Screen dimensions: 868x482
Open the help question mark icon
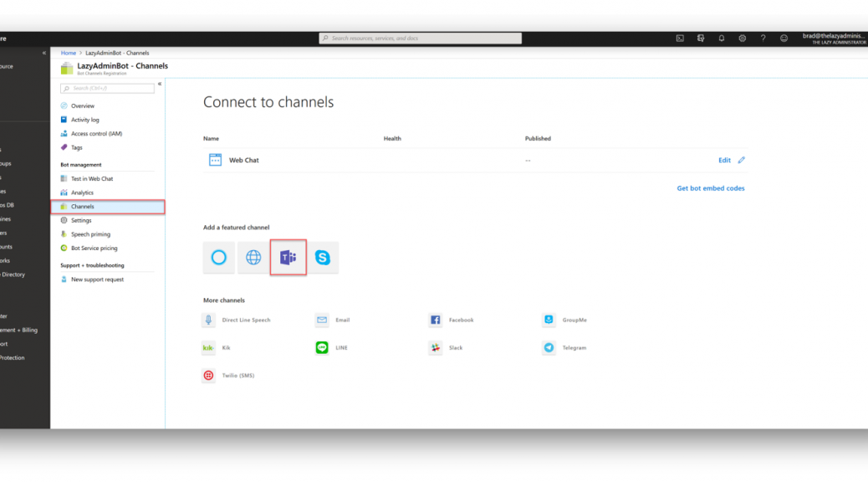(763, 38)
